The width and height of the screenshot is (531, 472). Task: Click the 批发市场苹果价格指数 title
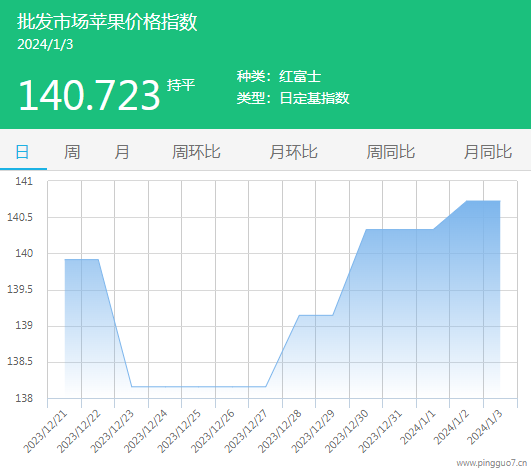pyautogui.click(x=107, y=22)
